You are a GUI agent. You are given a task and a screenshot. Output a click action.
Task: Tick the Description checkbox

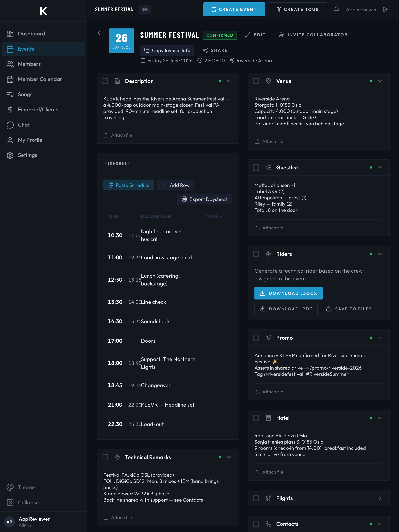(105, 81)
